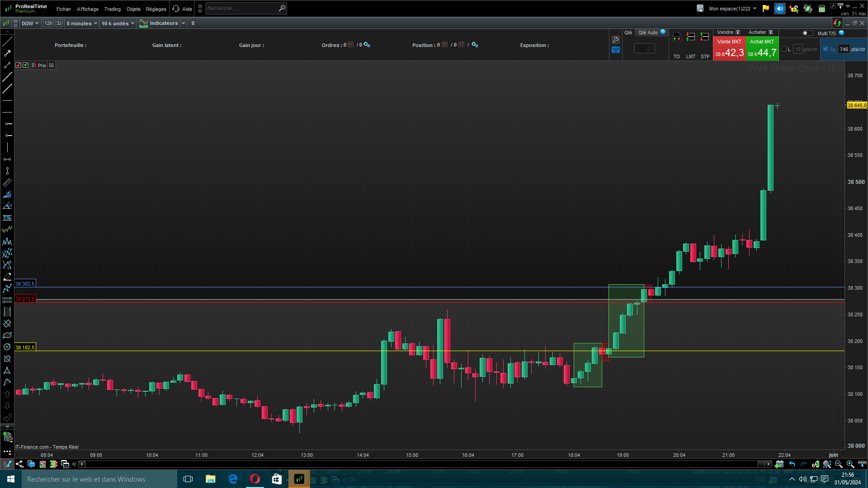Click the blue keyboard shortcuts icon
Image resolution: width=868 pixels, height=488 pixels.
click(616, 50)
